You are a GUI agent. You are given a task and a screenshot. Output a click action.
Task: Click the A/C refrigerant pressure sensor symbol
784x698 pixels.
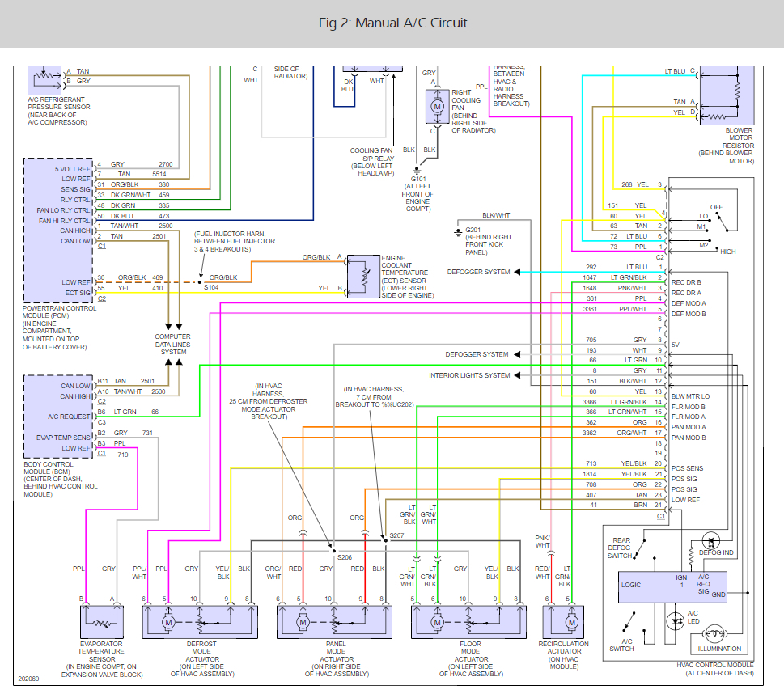point(44,80)
